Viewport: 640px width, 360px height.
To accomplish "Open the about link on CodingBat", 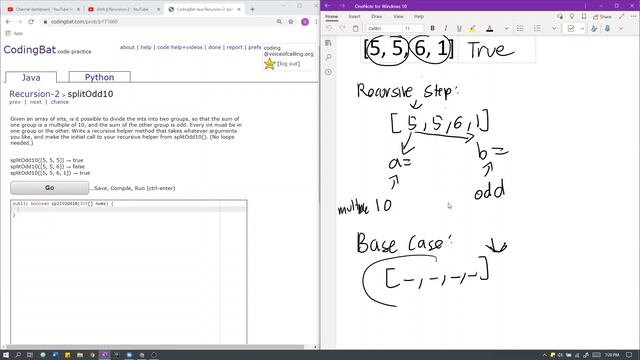I will point(127,47).
